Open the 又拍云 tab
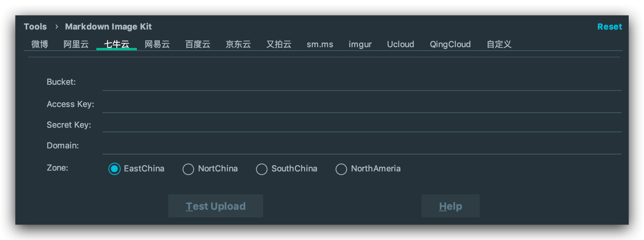The height and width of the screenshot is (240, 644). click(279, 44)
